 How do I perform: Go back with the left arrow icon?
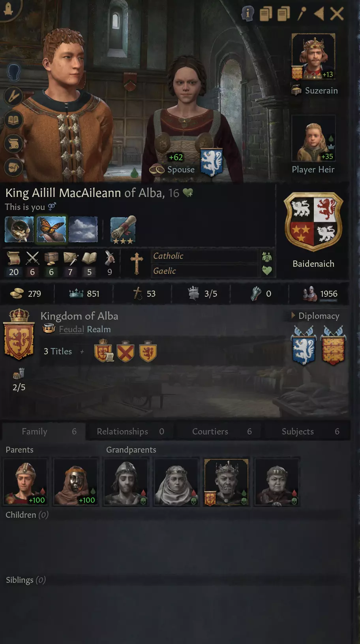click(x=319, y=14)
